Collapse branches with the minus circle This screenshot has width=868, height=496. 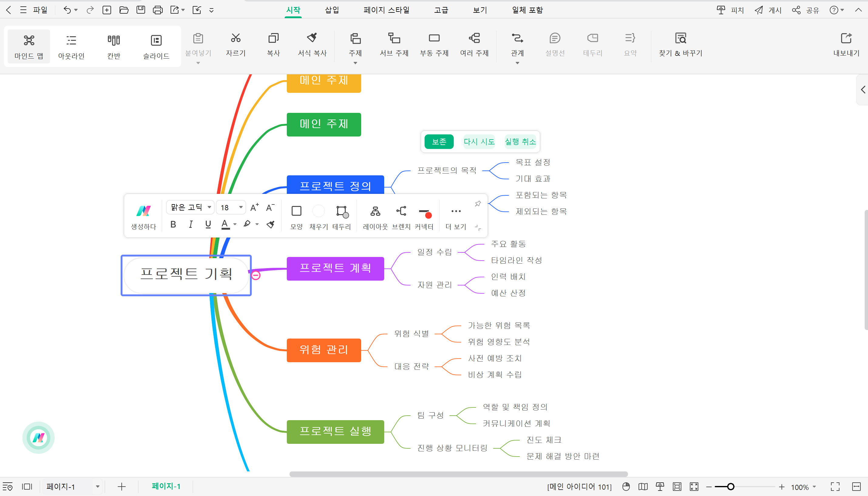256,275
